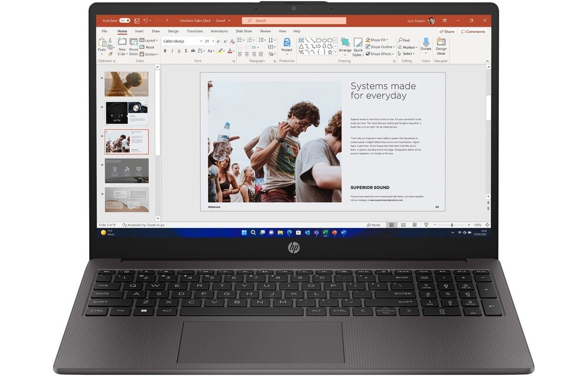Click the Share button

pyautogui.click(x=447, y=31)
